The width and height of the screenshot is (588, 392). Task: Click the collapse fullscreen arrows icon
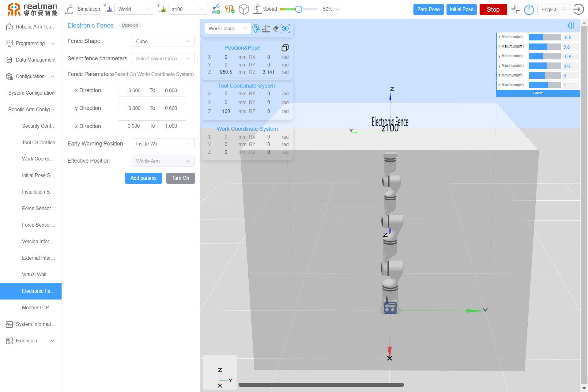[x=515, y=9]
